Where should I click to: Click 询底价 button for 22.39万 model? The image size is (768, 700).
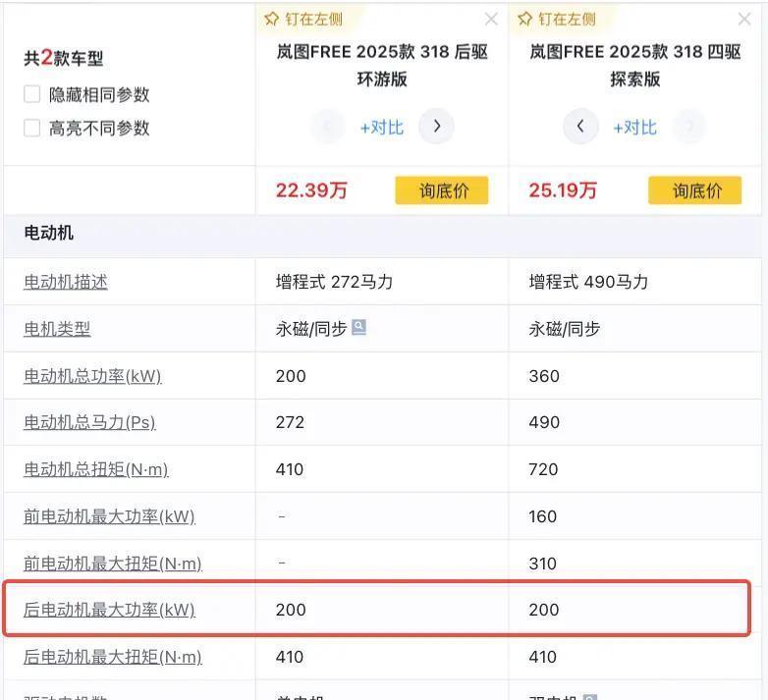pyautogui.click(x=442, y=190)
